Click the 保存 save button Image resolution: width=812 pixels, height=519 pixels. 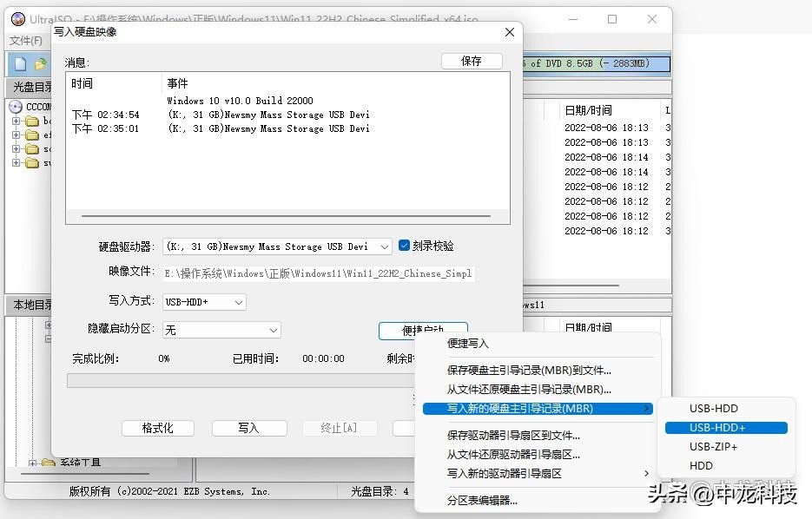click(473, 61)
